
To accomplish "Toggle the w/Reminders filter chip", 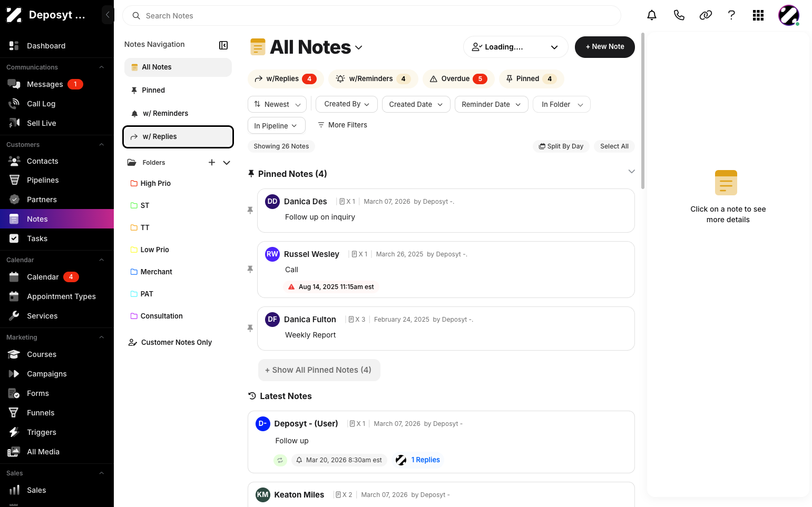I will click(x=373, y=79).
